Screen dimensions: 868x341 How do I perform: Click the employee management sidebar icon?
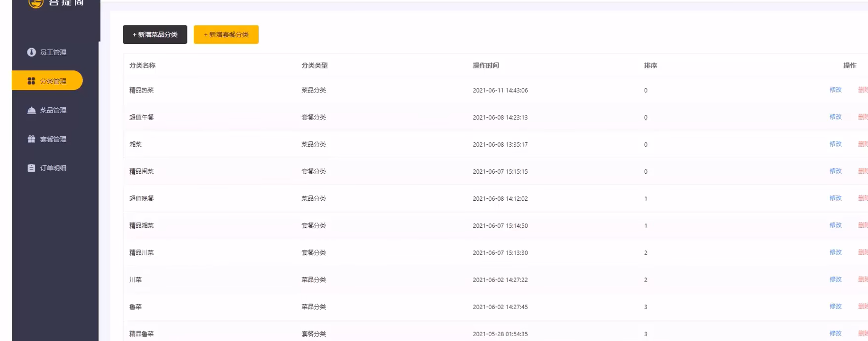pos(31,52)
